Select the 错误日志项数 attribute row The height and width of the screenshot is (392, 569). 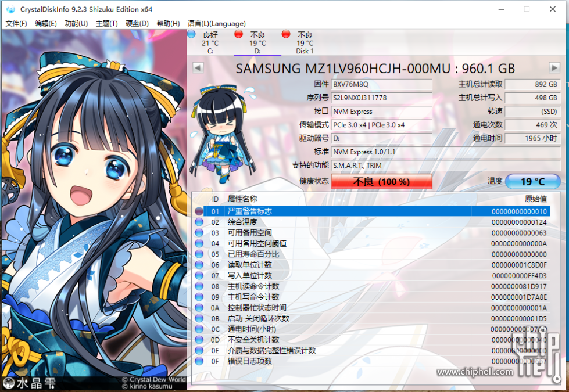coord(371,361)
